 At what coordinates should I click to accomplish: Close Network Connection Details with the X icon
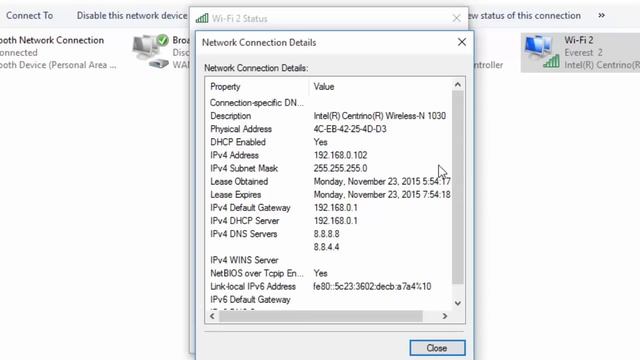(462, 42)
